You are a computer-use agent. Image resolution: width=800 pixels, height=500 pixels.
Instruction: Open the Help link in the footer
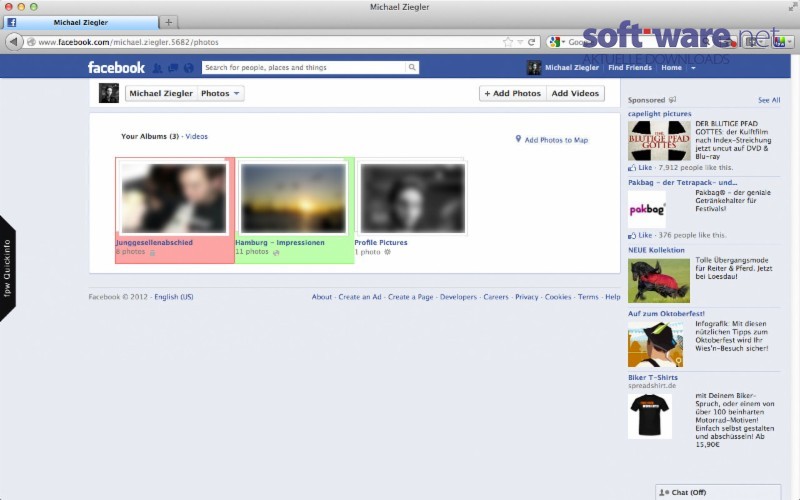[613, 296]
